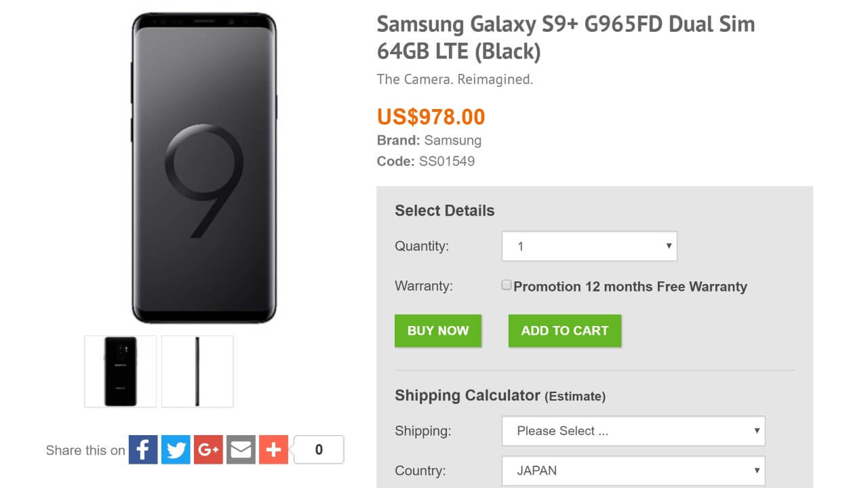
Task: Share this product on Twitter
Action: (176, 449)
